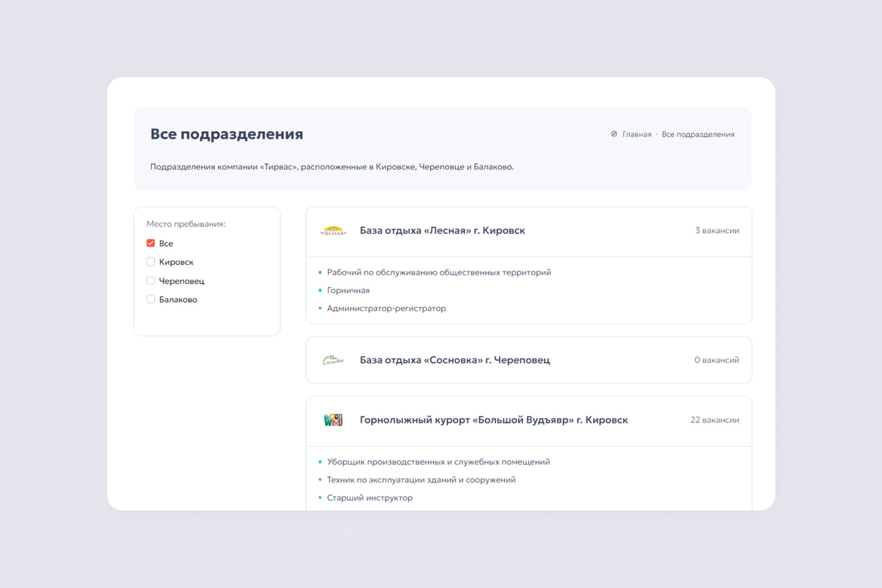
Task: Click the «Сосновка» green logo
Action: pos(333,360)
